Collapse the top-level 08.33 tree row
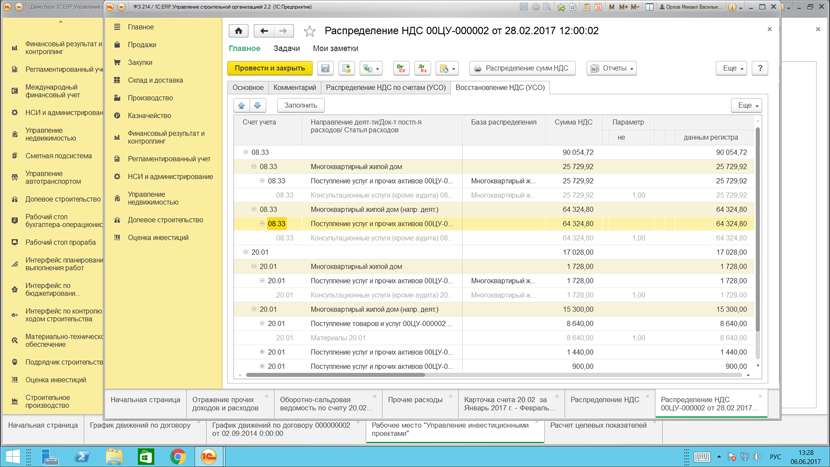The height and width of the screenshot is (467, 830). click(246, 153)
